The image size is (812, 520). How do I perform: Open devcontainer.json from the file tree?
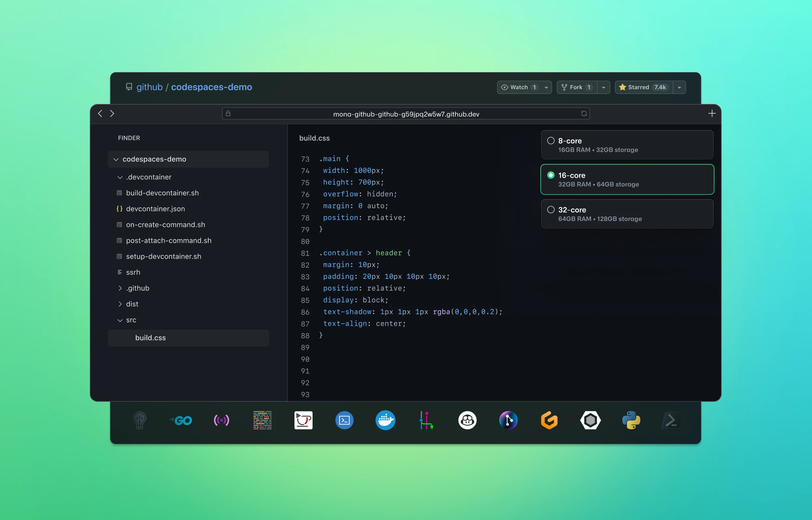click(x=156, y=209)
